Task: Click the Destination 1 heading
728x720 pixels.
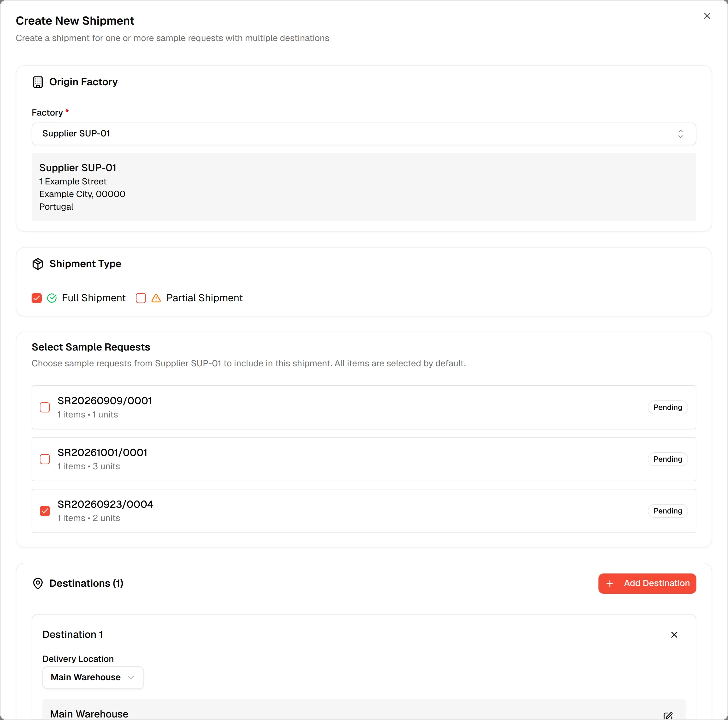Action: tap(73, 634)
